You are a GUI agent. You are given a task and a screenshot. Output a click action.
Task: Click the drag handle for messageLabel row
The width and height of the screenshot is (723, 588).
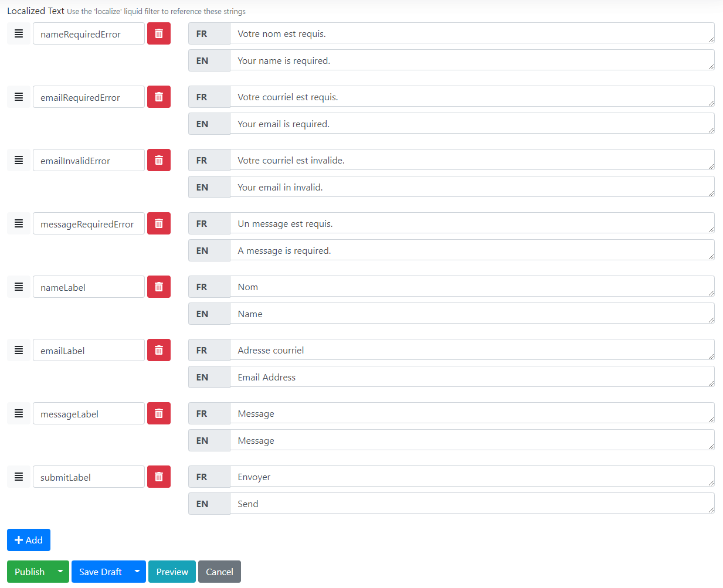19,413
